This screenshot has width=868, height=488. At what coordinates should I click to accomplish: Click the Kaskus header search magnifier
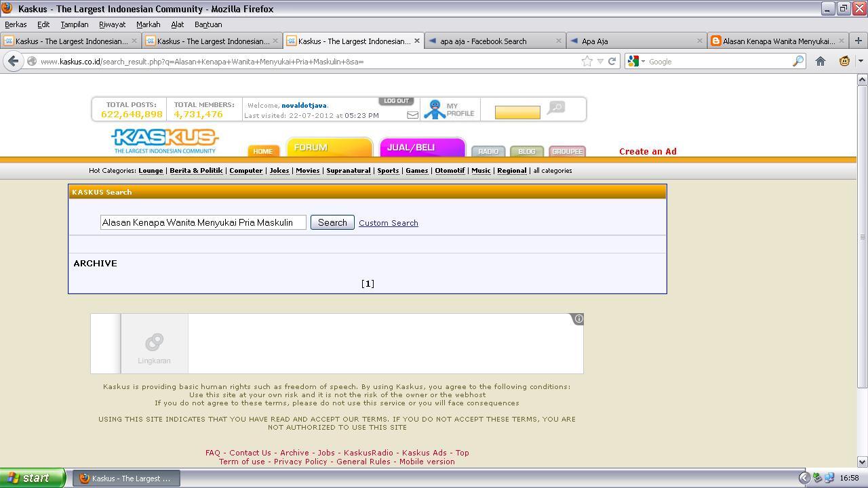click(556, 108)
